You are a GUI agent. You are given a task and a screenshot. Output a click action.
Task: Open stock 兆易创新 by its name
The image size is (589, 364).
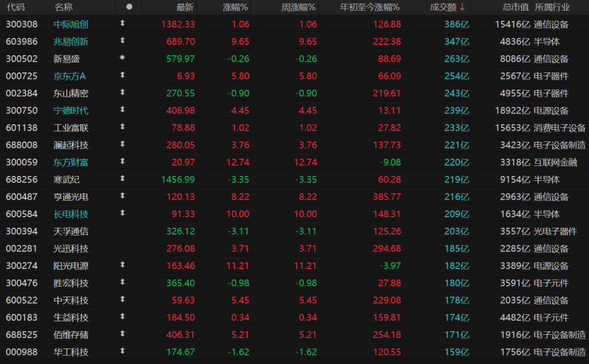click(x=71, y=42)
